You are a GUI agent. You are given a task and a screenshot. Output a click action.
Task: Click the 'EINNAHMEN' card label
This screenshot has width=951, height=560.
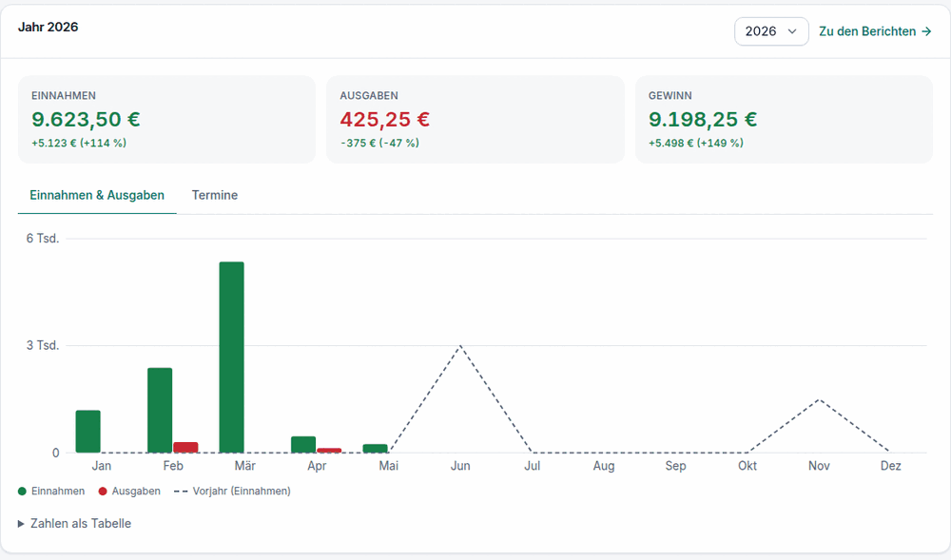[x=64, y=96]
